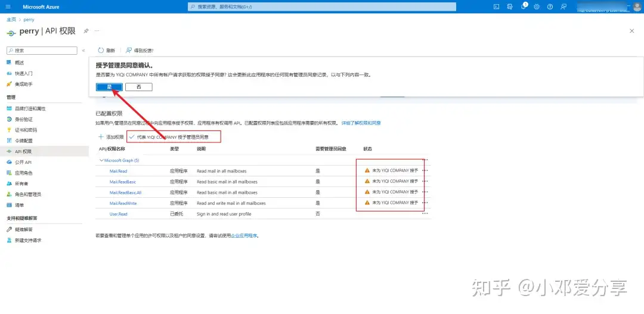Open portal settings gear
The width and height of the screenshot is (644, 314).
coord(537,7)
